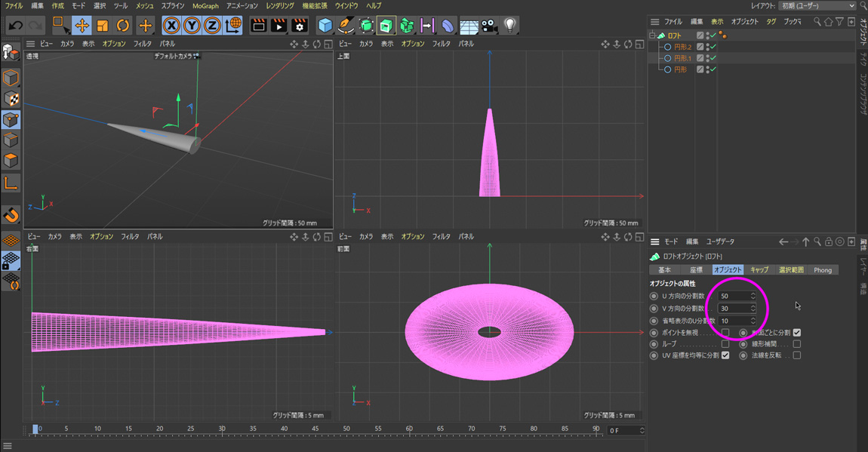Add a light with the bulb icon
Screen dimensions: 868x452
point(510,26)
